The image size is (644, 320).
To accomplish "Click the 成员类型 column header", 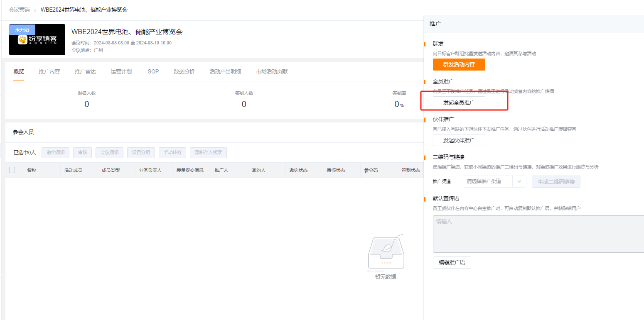I will pos(111,170).
